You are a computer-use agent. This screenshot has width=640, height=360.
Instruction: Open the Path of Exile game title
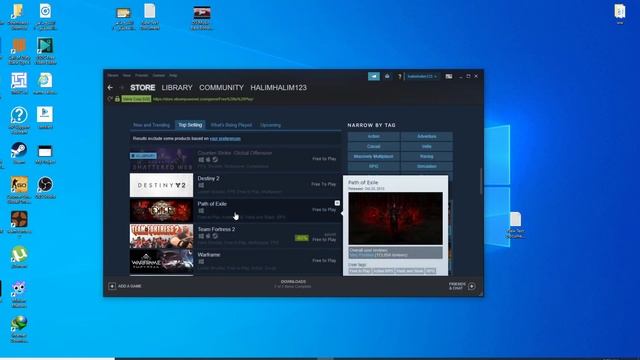[212, 204]
